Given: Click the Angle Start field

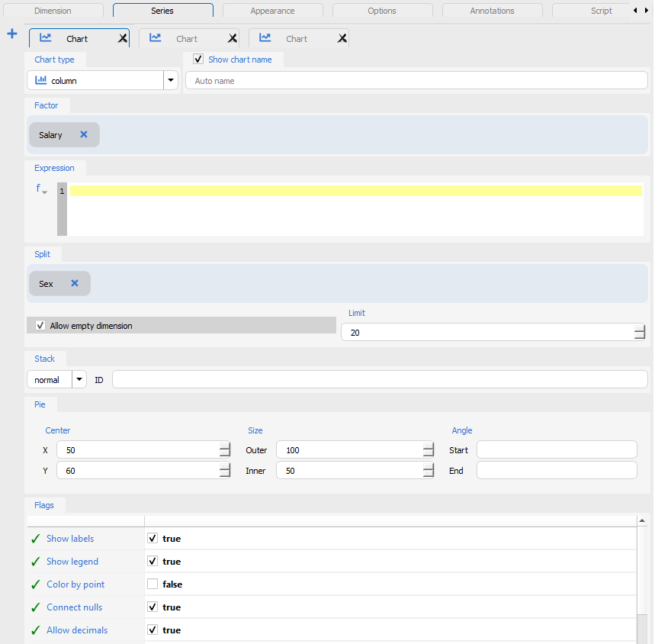Looking at the screenshot, I should pyautogui.click(x=557, y=449).
